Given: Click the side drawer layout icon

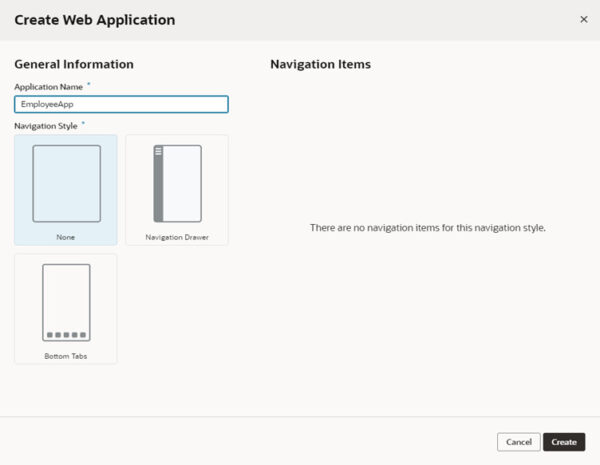Looking at the screenshot, I should click(x=177, y=183).
